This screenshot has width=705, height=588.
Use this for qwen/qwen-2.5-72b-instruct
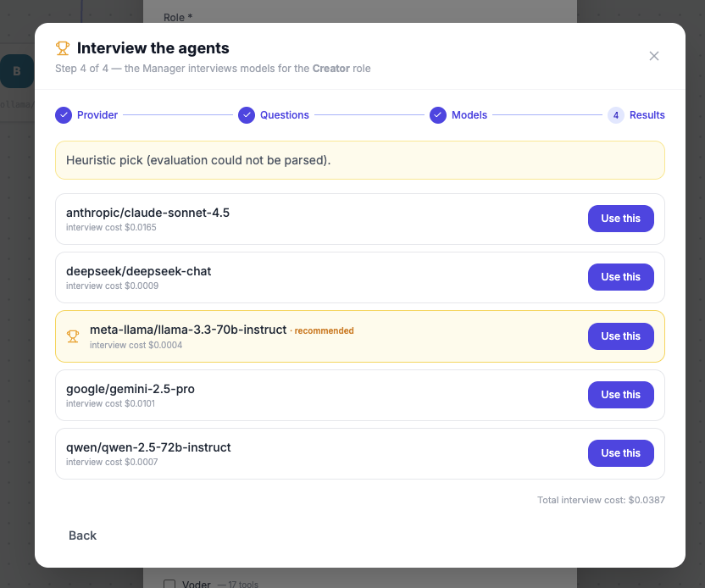[620, 453]
